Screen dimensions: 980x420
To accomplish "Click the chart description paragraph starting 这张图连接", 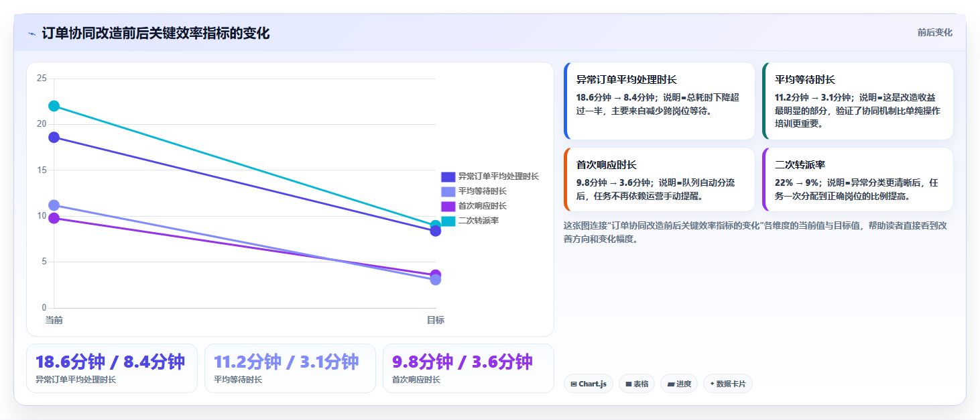I will point(755,232).
